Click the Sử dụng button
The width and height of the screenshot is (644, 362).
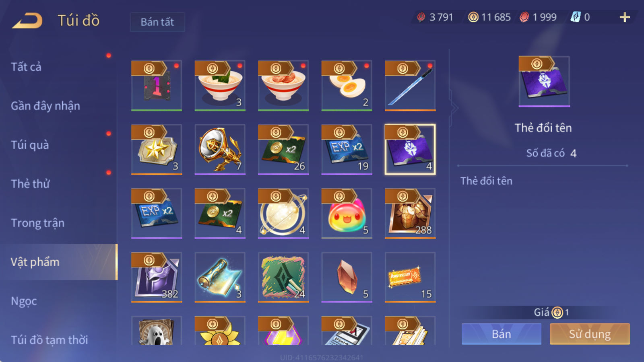[590, 334]
